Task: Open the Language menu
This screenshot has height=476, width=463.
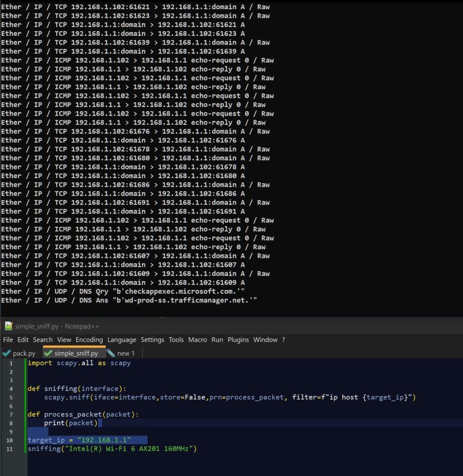Action: coord(122,340)
